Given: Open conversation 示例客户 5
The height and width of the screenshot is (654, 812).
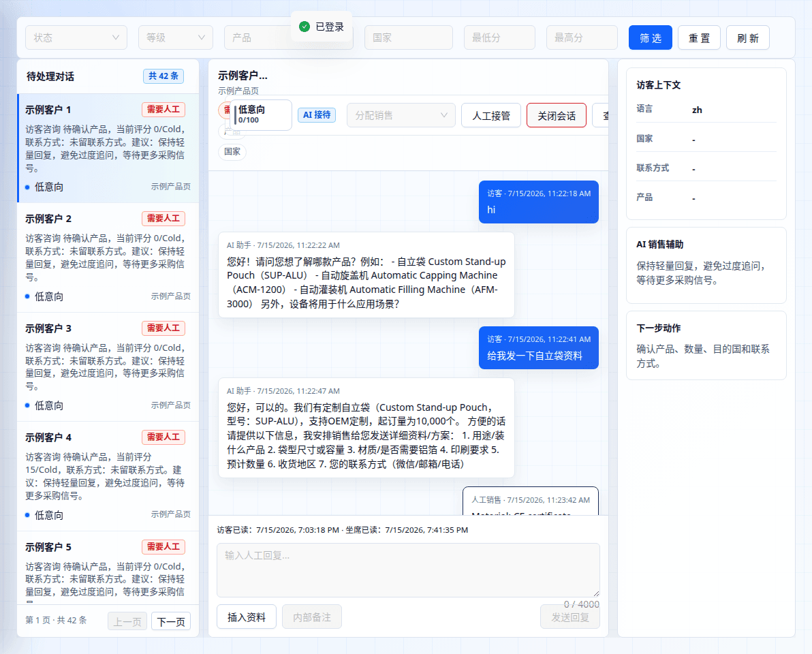Looking at the screenshot, I should (x=108, y=568).
